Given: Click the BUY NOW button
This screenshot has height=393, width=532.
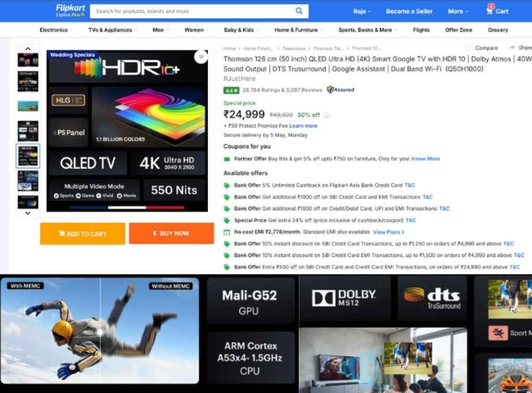Looking at the screenshot, I should (x=171, y=234).
